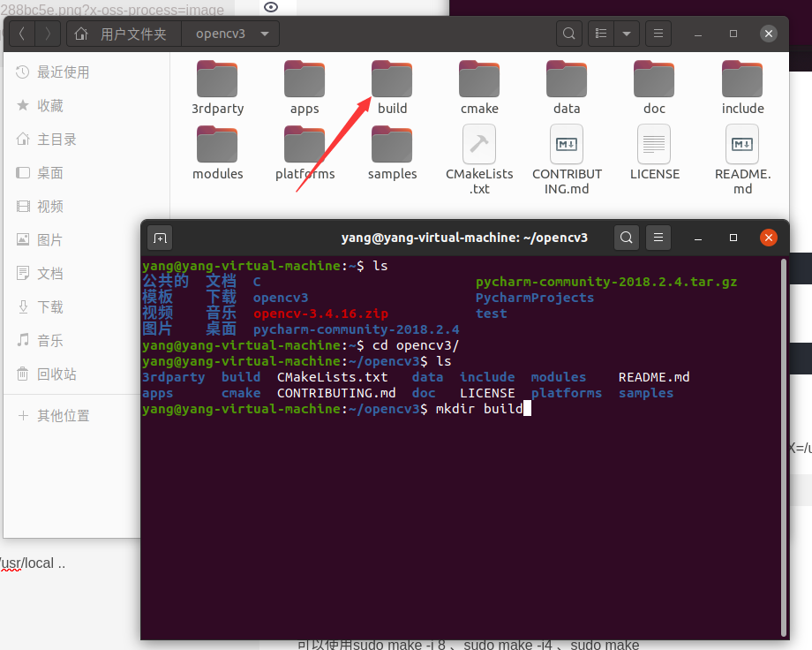This screenshot has width=812, height=650.
Task: Open the platforms folder
Action: [304, 144]
